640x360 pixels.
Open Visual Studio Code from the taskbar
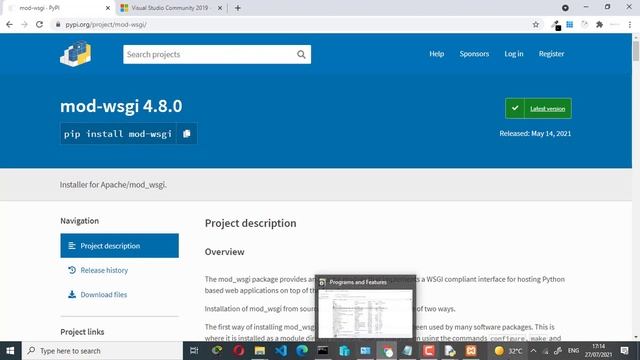(x=281, y=351)
